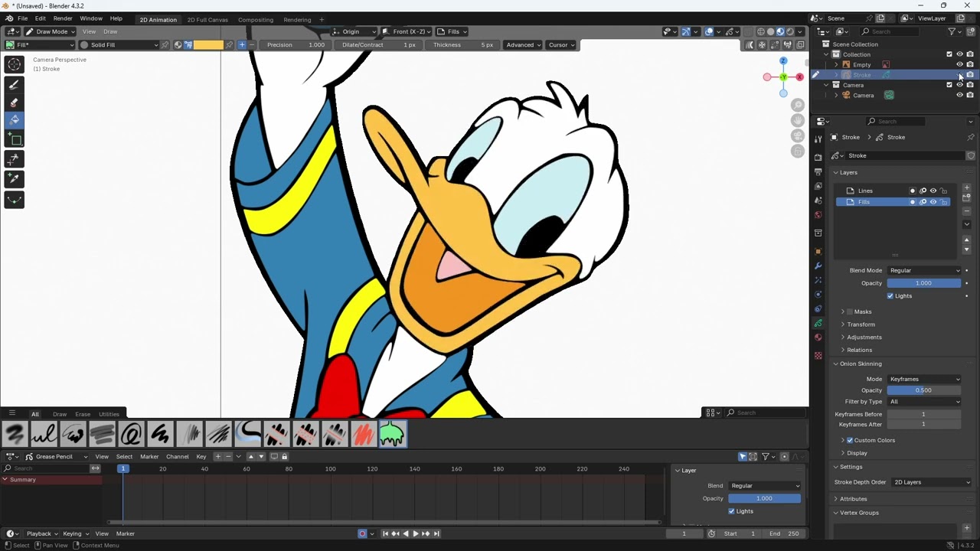Image resolution: width=980 pixels, height=551 pixels.
Task: Select the Erase brush category tab
Action: point(83,414)
